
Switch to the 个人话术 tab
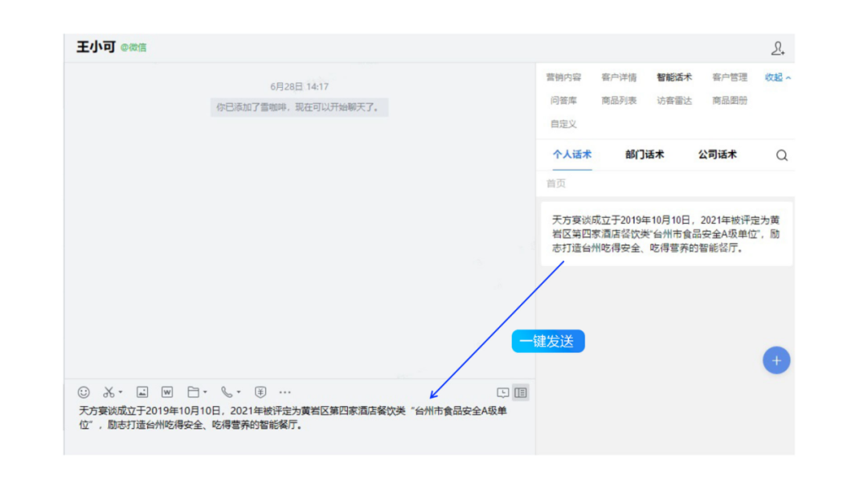(x=572, y=154)
